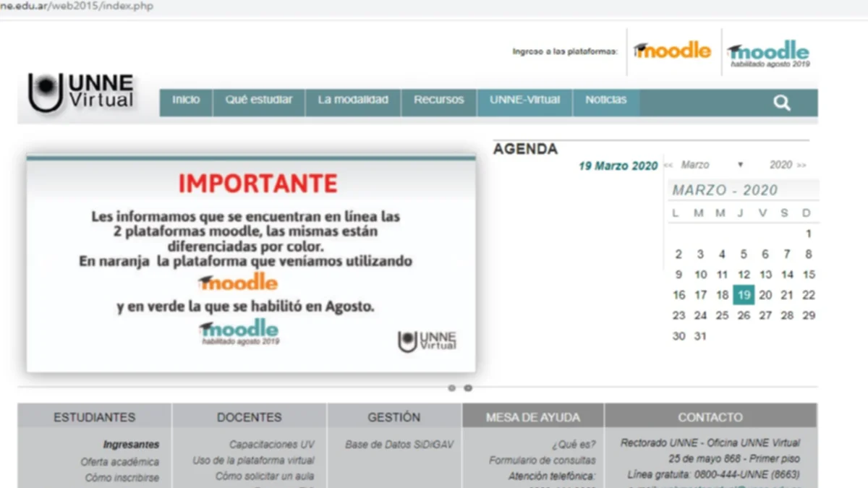Open the Noticias menu item

click(606, 100)
